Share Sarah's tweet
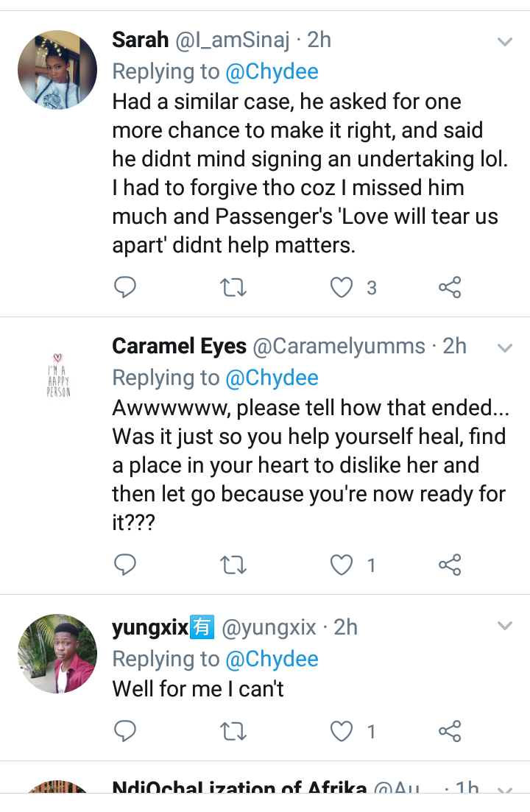 click(x=449, y=287)
